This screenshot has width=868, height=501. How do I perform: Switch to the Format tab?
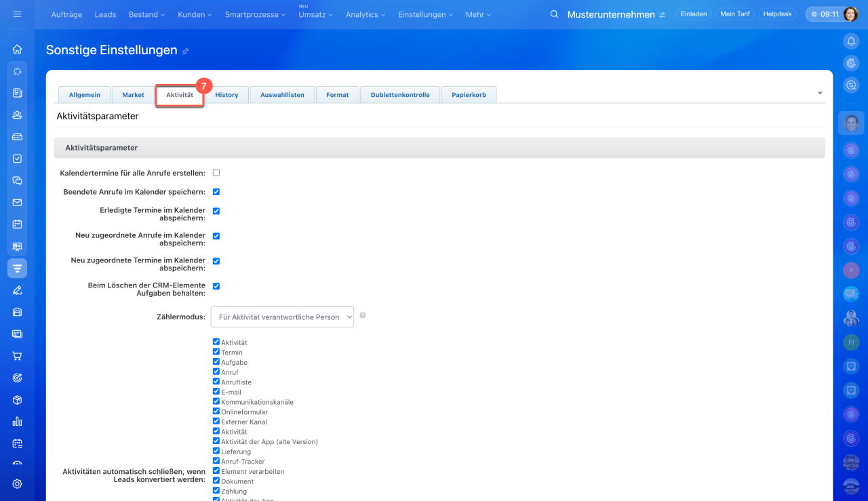pos(337,95)
